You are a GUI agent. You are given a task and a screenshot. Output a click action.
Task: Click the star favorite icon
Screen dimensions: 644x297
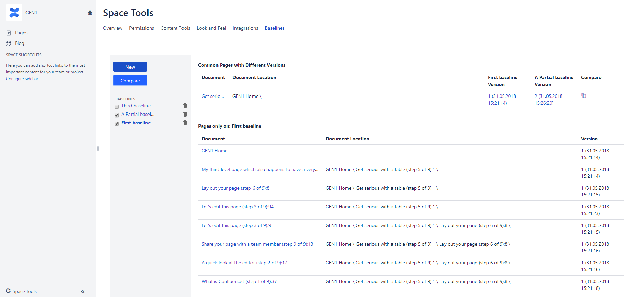[x=90, y=13]
